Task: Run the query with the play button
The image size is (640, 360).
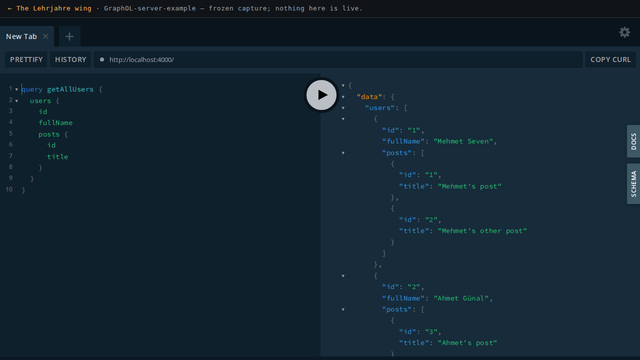Action: click(x=321, y=95)
